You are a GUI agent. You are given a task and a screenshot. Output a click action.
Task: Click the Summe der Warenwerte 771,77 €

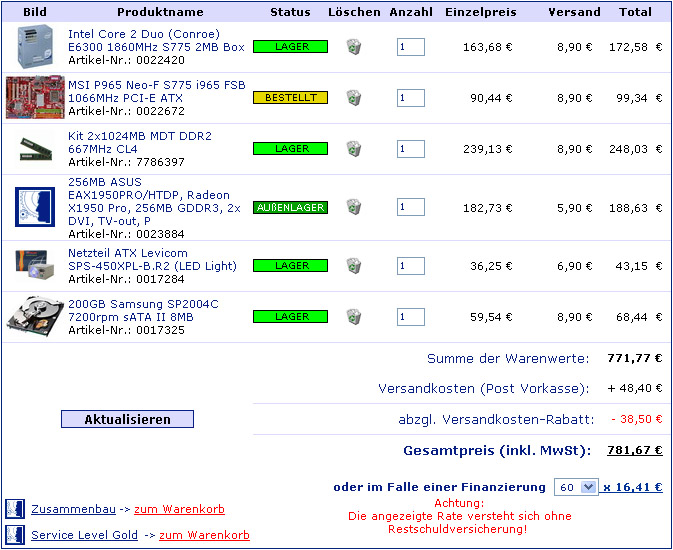(635, 358)
